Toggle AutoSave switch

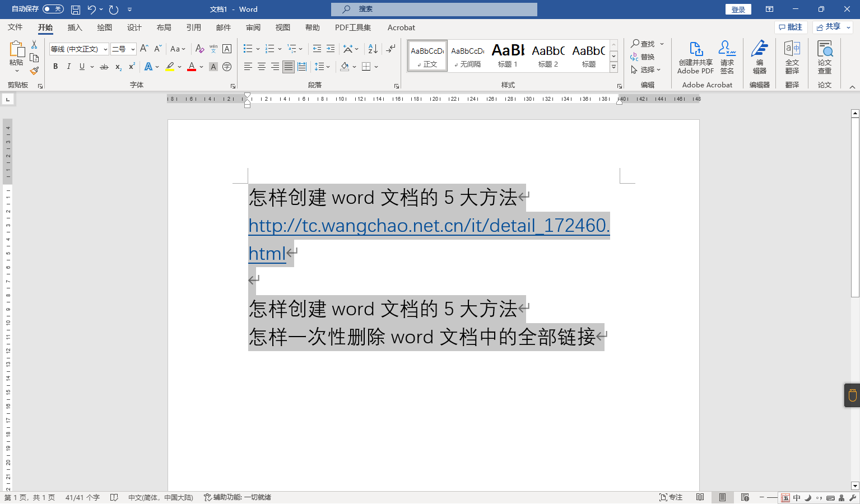[53, 9]
